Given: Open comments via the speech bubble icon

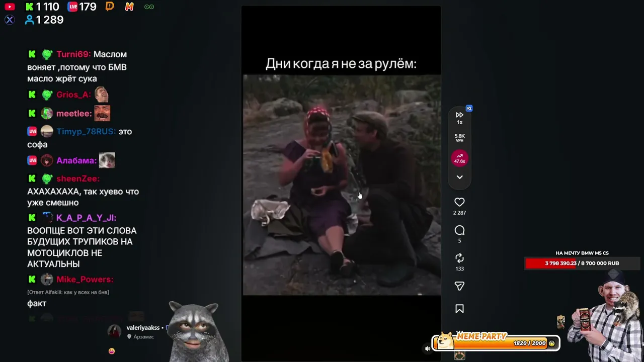Looking at the screenshot, I should (459, 230).
